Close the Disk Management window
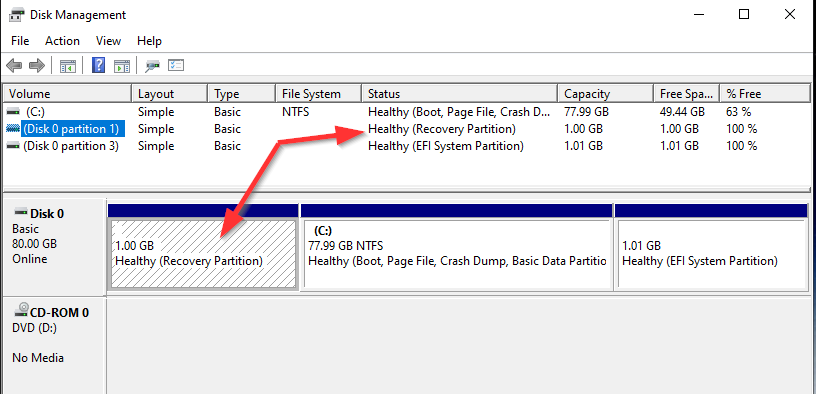Viewport: 816px width, 394px height. pyautogui.click(x=789, y=15)
